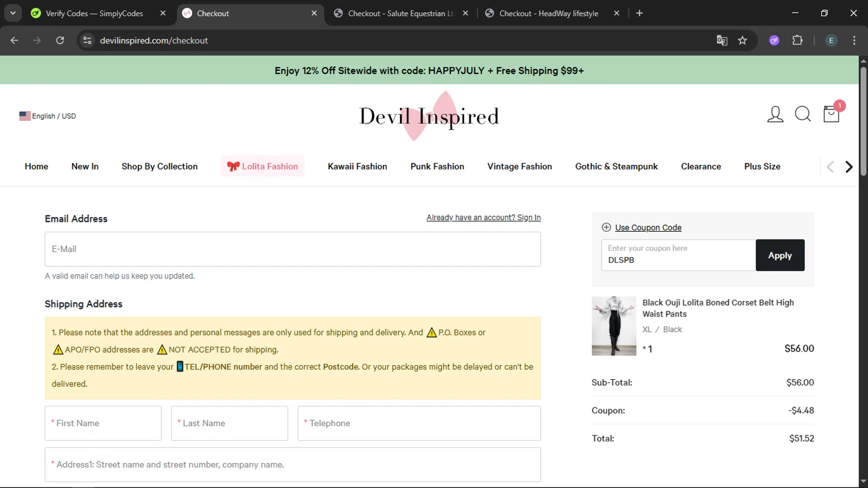868x488 pixels.
Task: Open the Gothic & Steampunk menu item
Action: pos(616,167)
